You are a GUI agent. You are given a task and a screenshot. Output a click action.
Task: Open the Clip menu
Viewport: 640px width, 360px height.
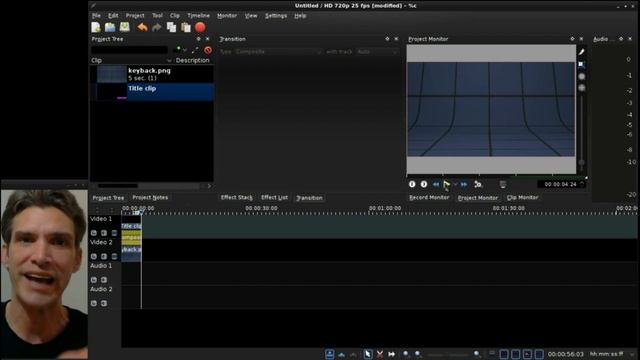point(175,16)
